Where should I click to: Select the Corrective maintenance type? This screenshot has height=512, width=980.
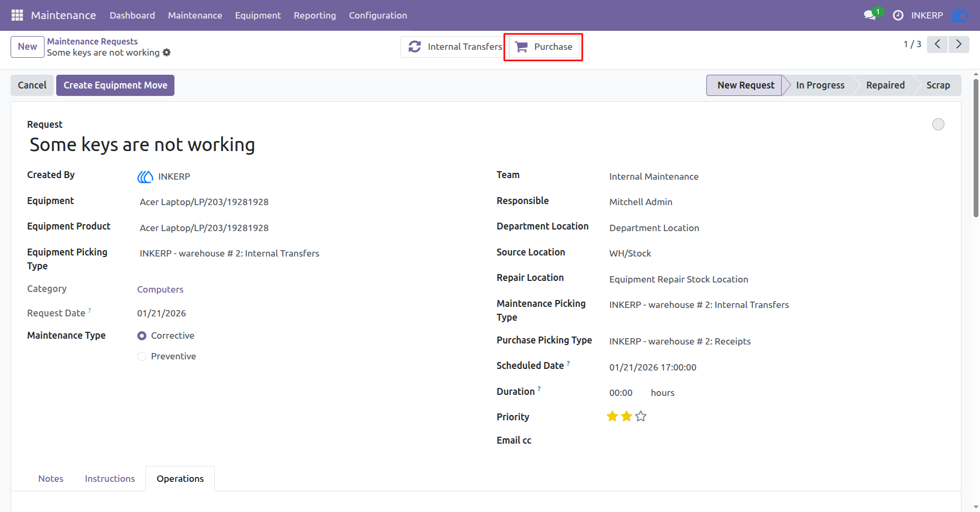coord(142,336)
